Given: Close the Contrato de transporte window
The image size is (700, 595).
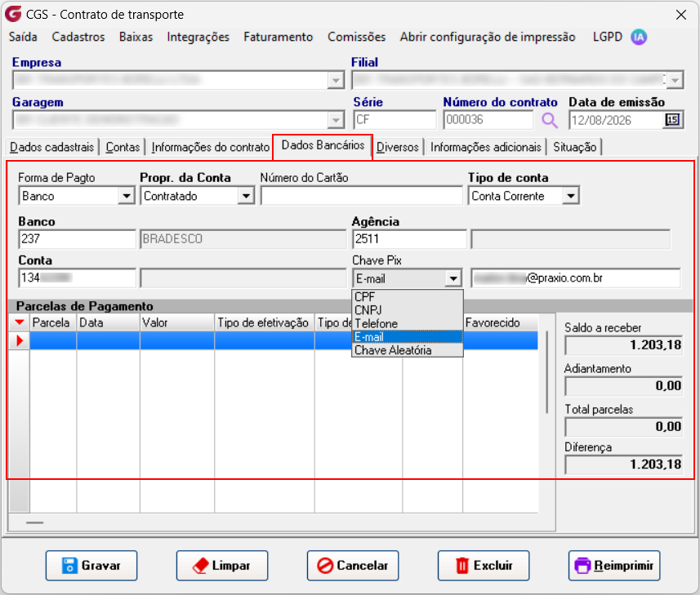Looking at the screenshot, I should pos(680,15).
